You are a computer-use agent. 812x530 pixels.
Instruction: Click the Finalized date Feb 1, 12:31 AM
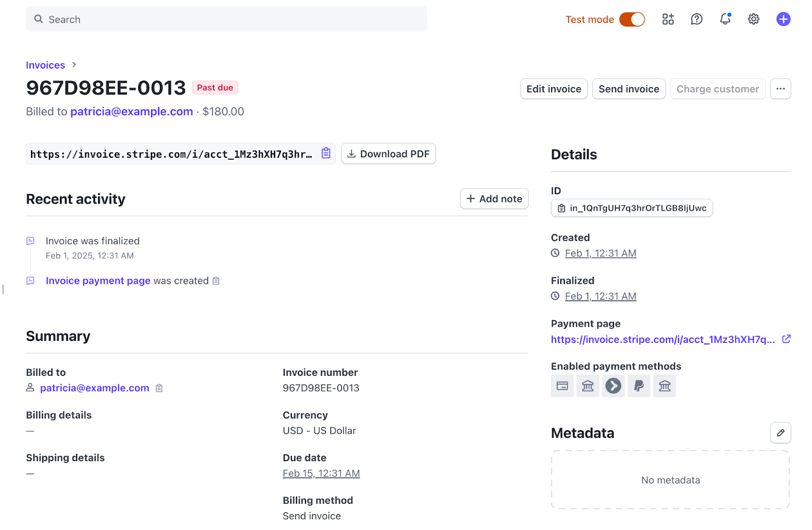[600, 296]
